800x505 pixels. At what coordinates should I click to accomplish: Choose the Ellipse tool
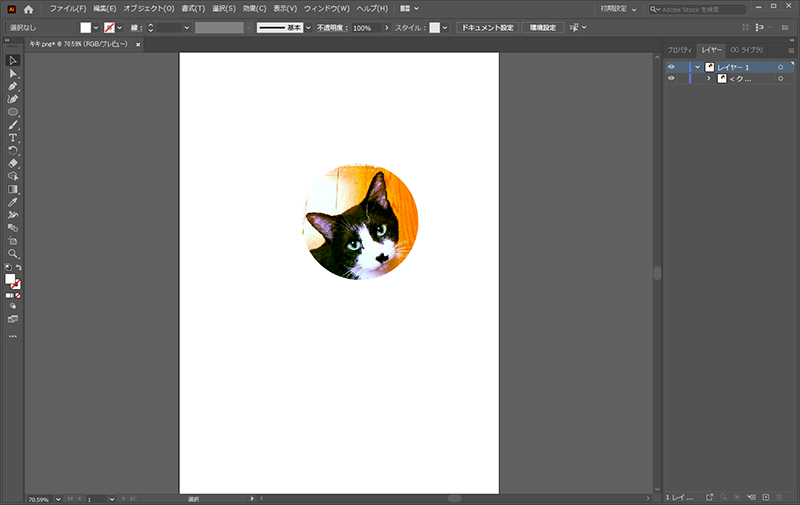(13, 112)
